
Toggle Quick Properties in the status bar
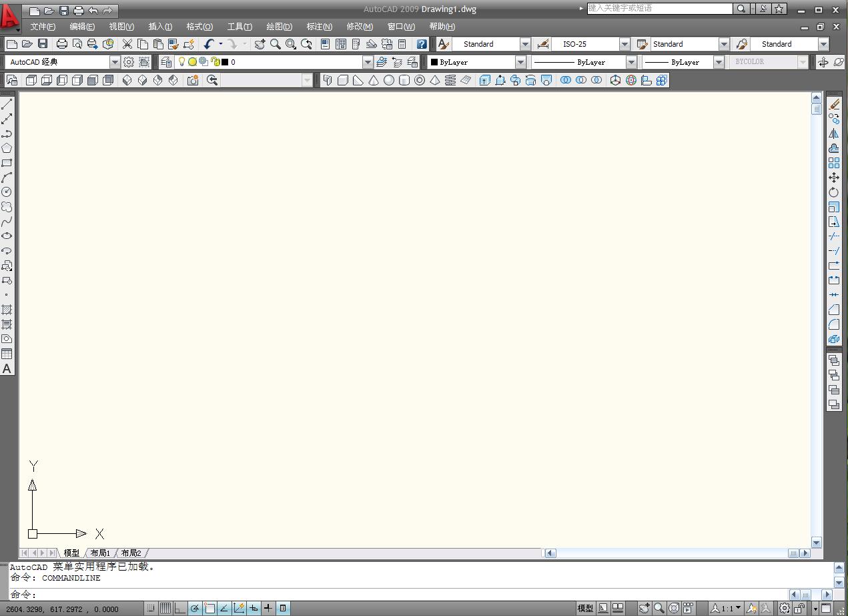[283, 608]
